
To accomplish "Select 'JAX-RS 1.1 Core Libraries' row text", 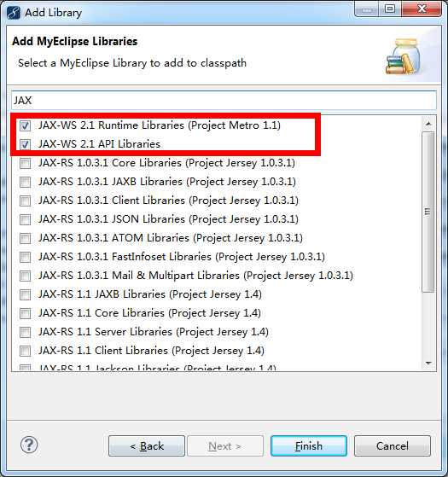I will coord(149,313).
